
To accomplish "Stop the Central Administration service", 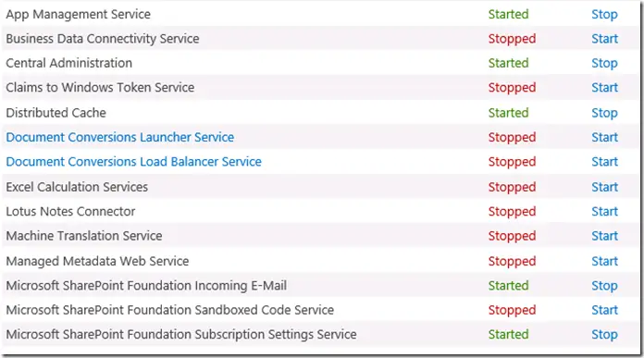I will click(x=604, y=63).
